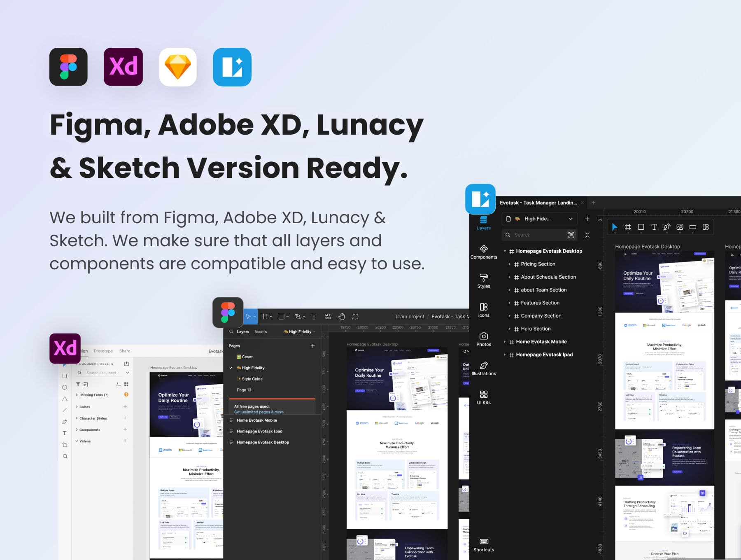Open Styles in Lunacy sidebar
The image size is (741, 560).
coord(484,281)
